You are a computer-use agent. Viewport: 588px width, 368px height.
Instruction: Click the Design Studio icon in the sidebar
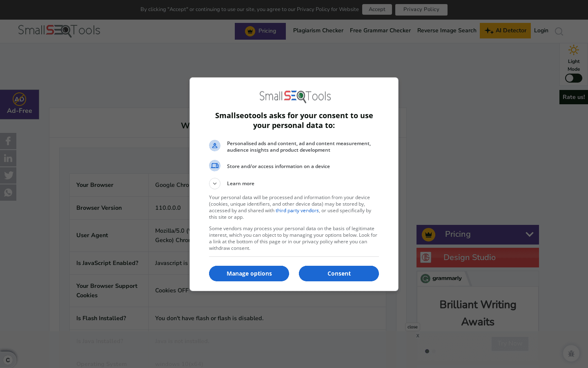425,257
